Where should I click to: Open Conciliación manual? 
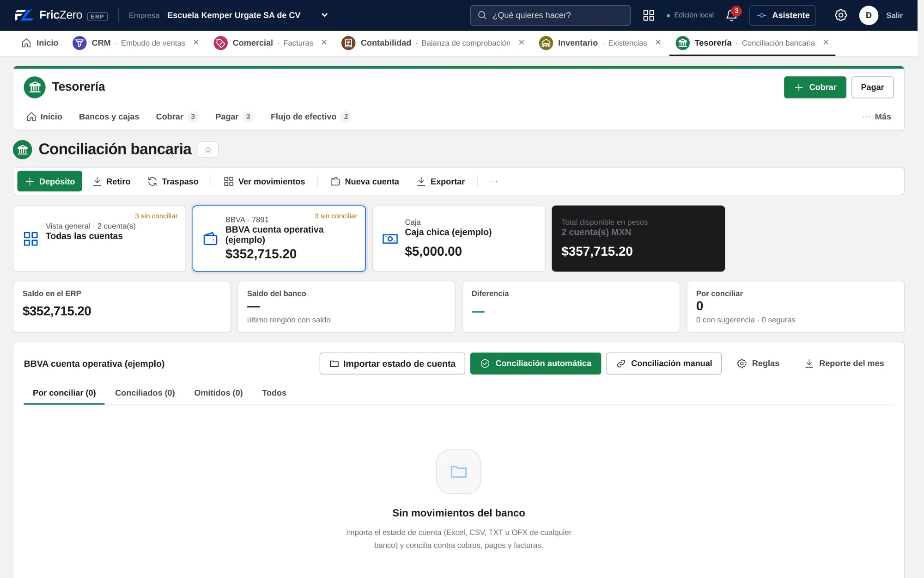[x=664, y=363]
